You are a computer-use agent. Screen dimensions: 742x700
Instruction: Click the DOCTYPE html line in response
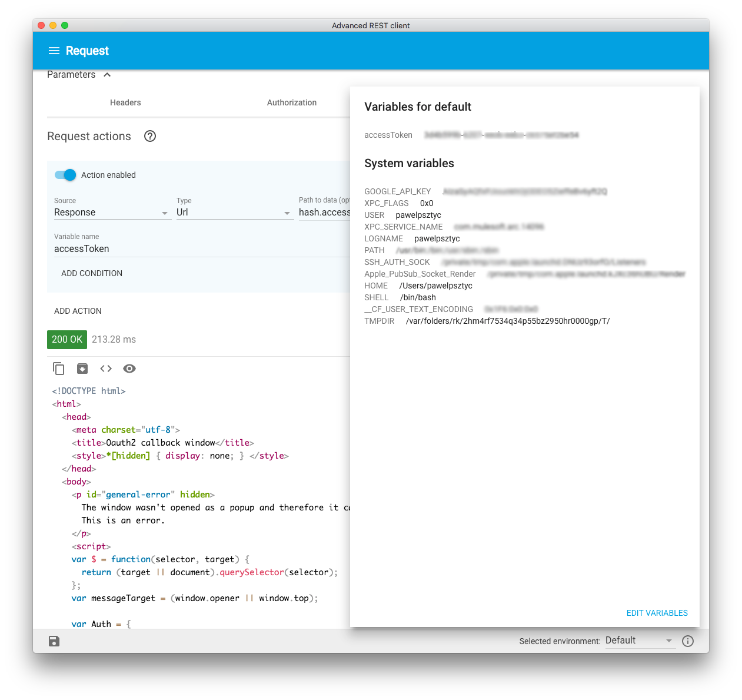[x=89, y=391]
